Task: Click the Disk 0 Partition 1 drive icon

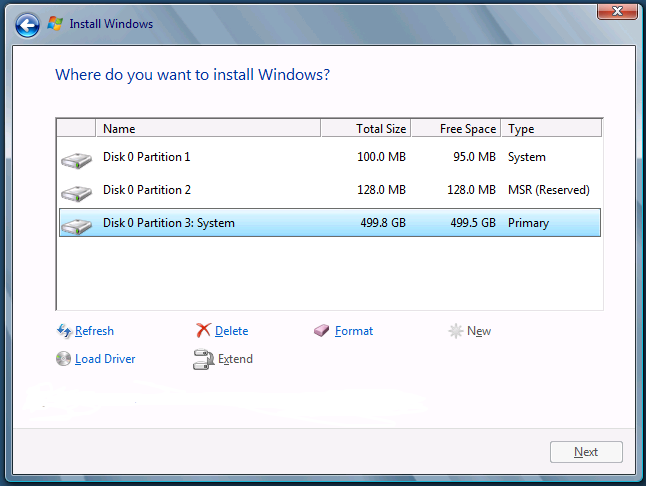Action: click(75, 159)
